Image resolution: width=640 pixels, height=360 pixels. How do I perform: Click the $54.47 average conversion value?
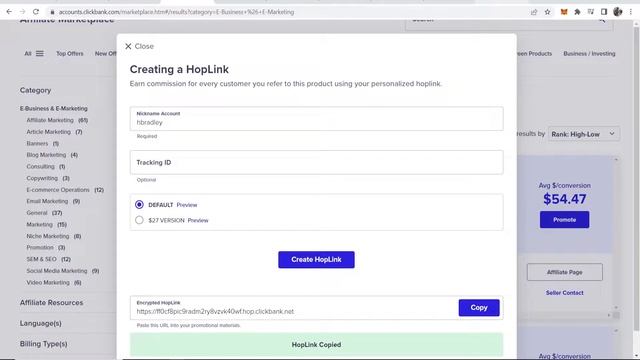point(564,199)
